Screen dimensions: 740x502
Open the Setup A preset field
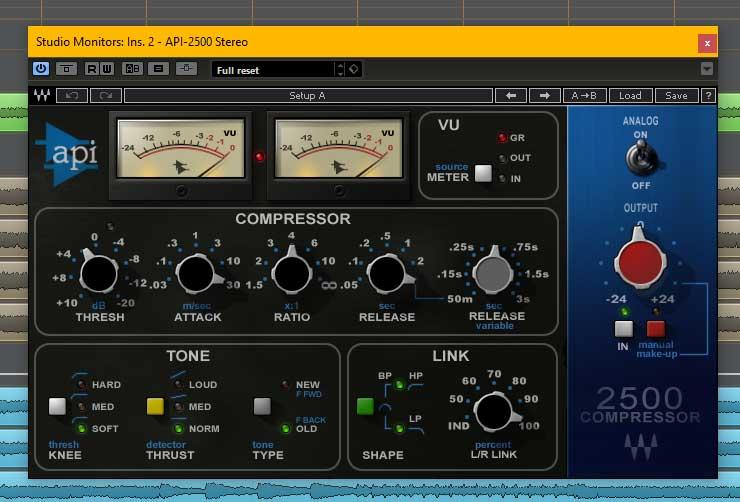pyautogui.click(x=308, y=96)
